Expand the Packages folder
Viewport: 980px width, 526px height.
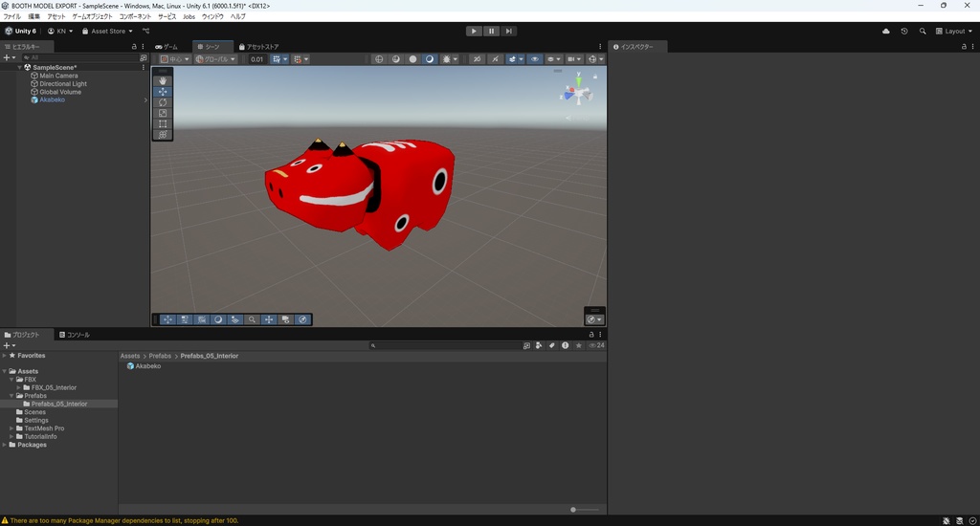click(5, 445)
